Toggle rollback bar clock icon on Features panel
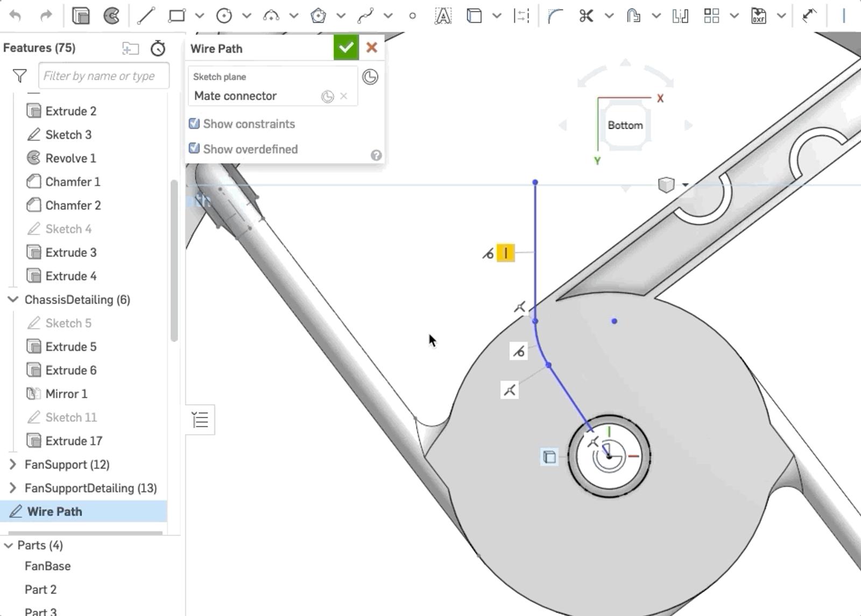The image size is (861, 616). 158,48
